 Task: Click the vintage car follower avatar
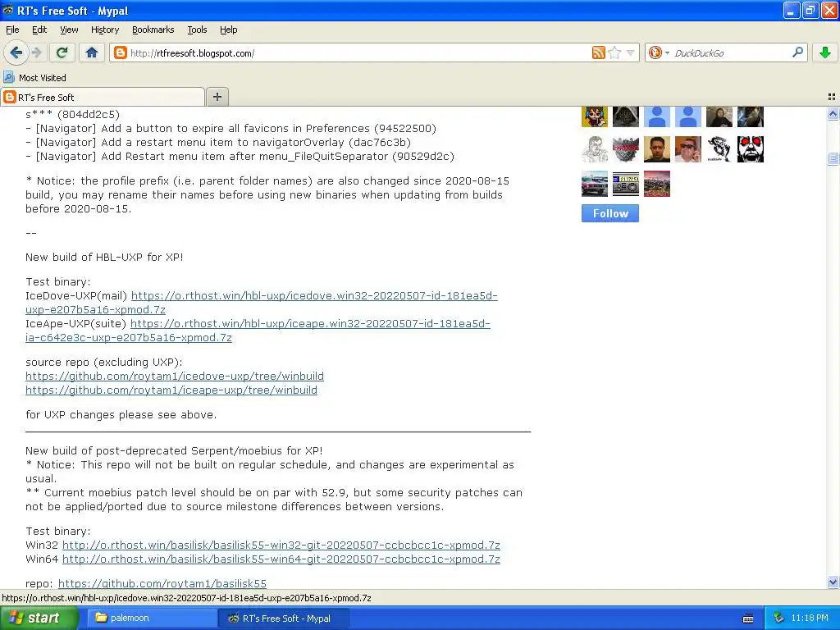pos(595,184)
